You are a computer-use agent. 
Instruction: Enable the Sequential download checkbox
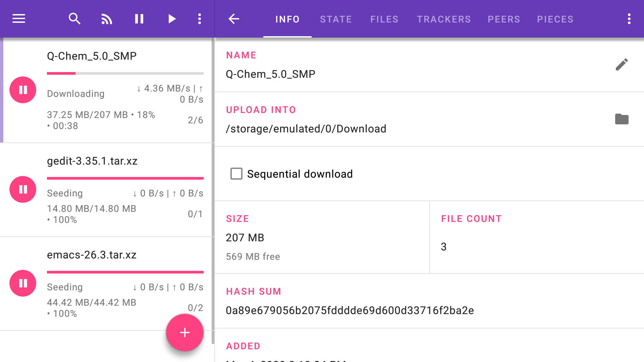(x=236, y=174)
